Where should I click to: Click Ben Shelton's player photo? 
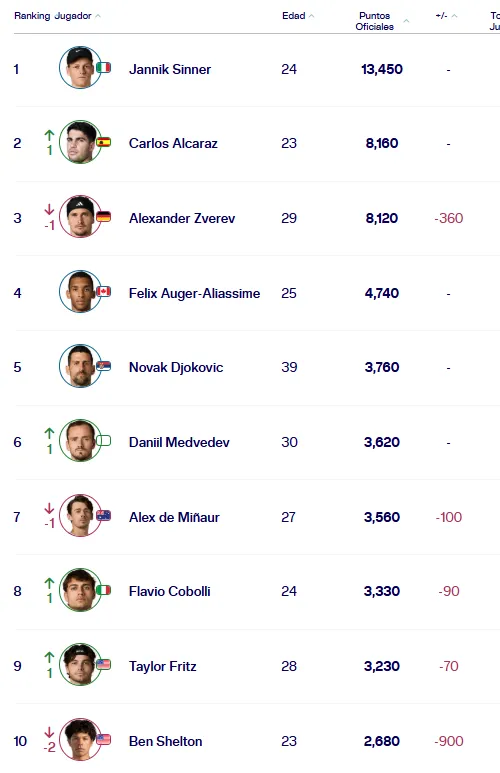(80, 739)
